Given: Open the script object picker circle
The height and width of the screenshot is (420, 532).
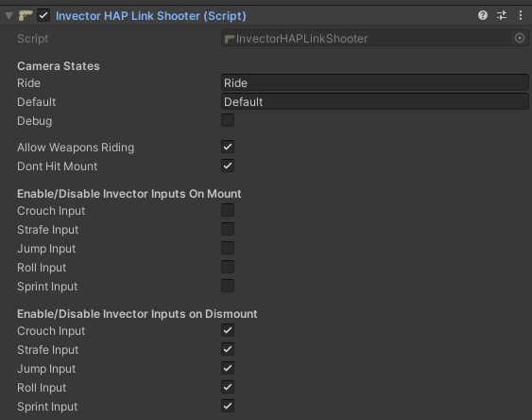Looking at the screenshot, I should (x=520, y=38).
